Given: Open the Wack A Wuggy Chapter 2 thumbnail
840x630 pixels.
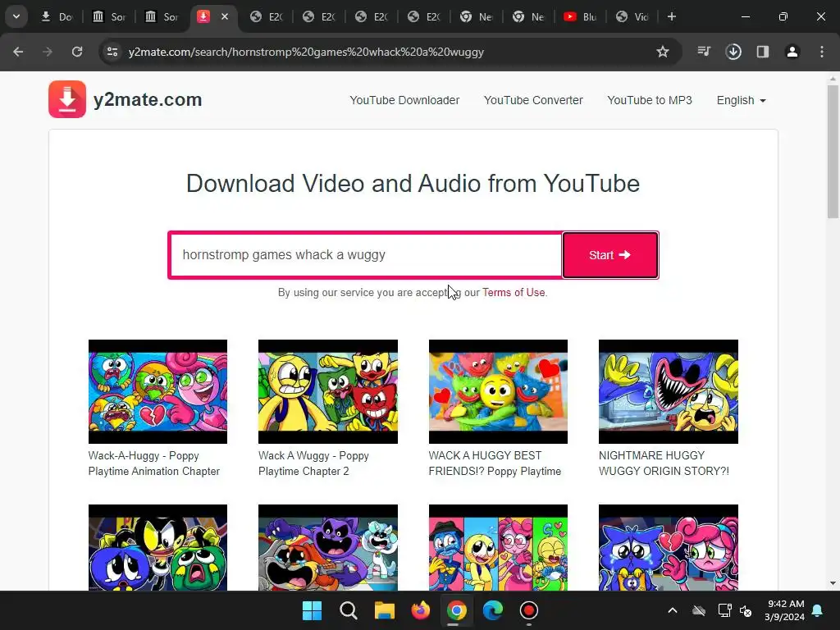Looking at the screenshot, I should (328, 391).
